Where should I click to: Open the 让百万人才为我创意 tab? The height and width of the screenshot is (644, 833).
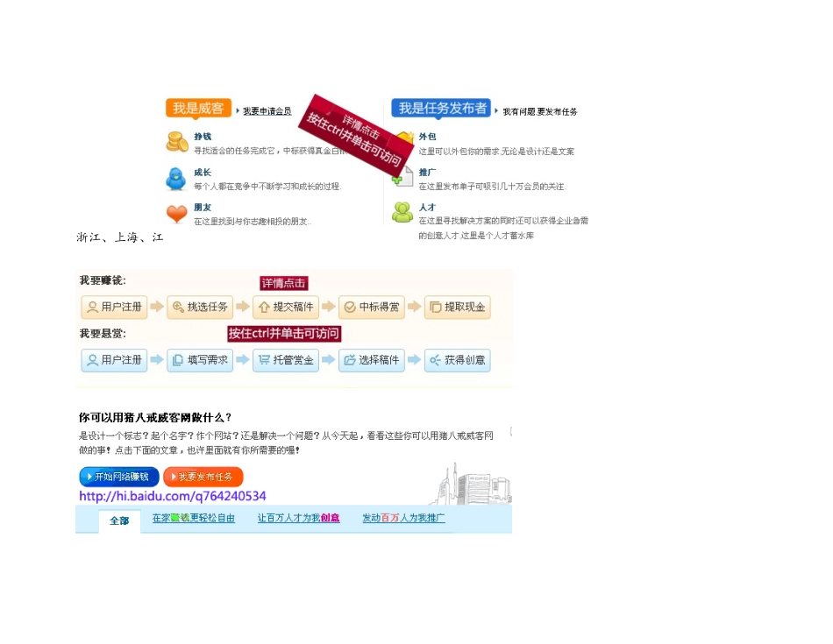coord(298,518)
